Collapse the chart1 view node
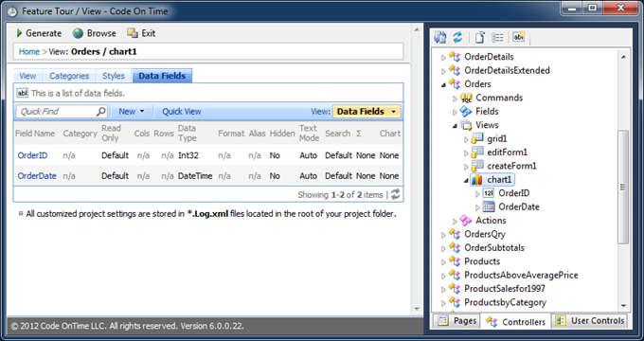The width and height of the screenshot is (644, 341). click(x=466, y=180)
